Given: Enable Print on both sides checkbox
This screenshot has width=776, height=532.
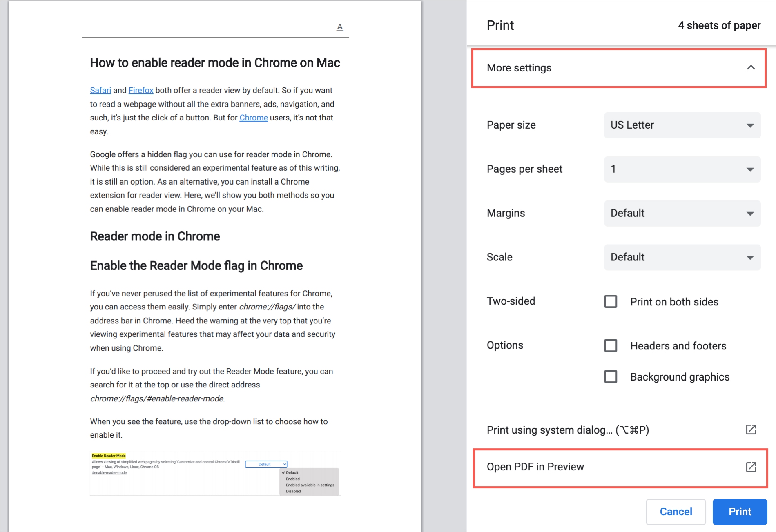Looking at the screenshot, I should (x=611, y=302).
